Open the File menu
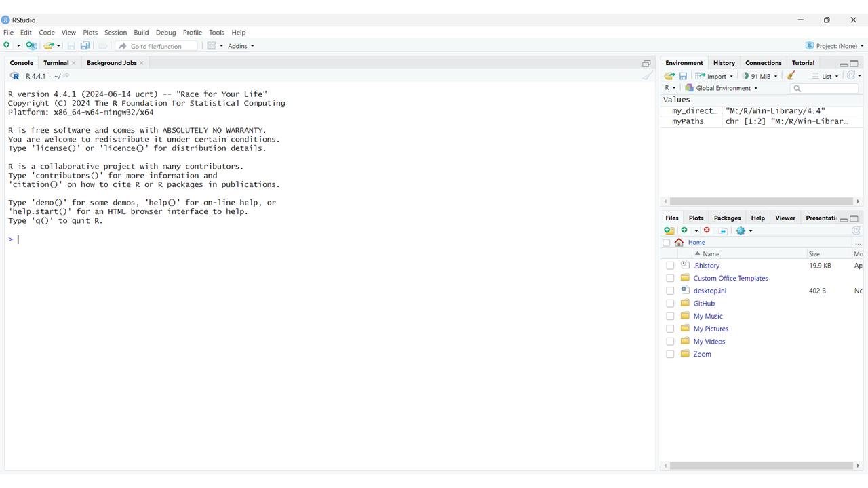The height and width of the screenshot is (488, 868). pyautogui.click(x=8, y=33)
